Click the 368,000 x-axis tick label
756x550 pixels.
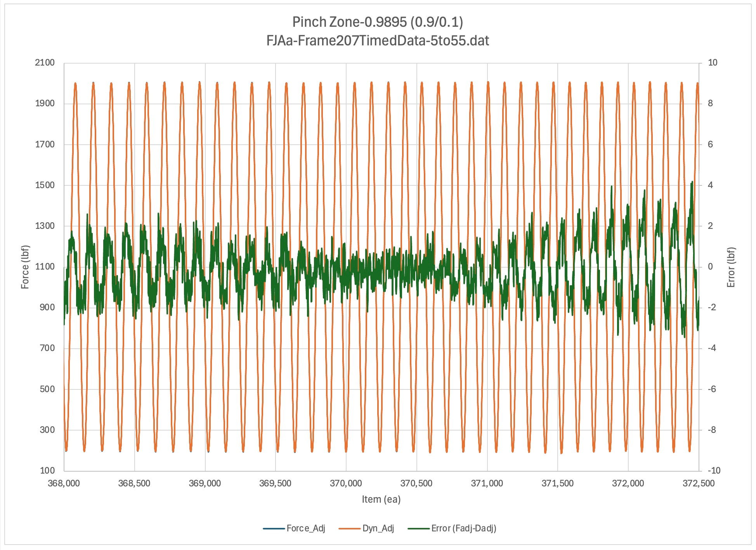click(64, 483)
